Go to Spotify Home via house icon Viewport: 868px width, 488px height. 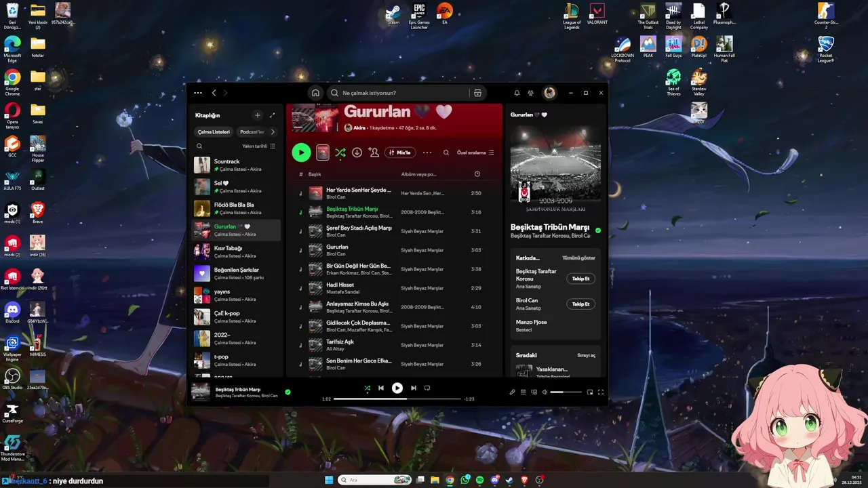tap(315, 93)
